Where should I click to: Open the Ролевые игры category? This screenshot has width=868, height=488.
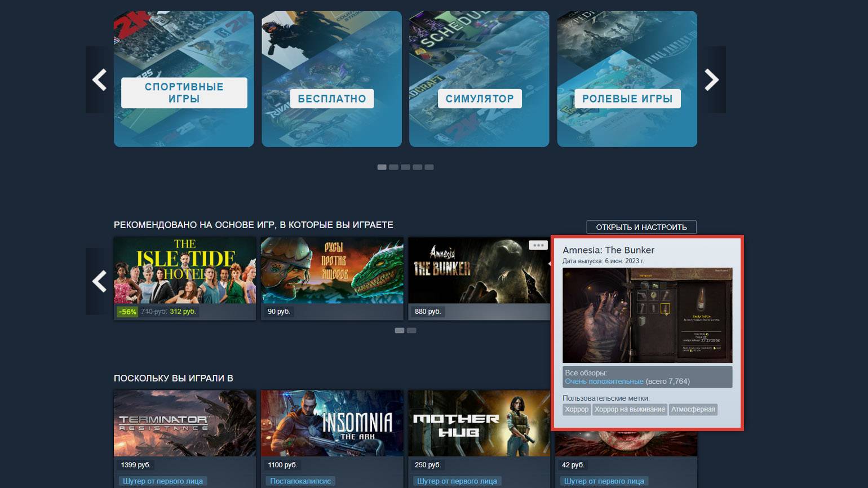627,79
